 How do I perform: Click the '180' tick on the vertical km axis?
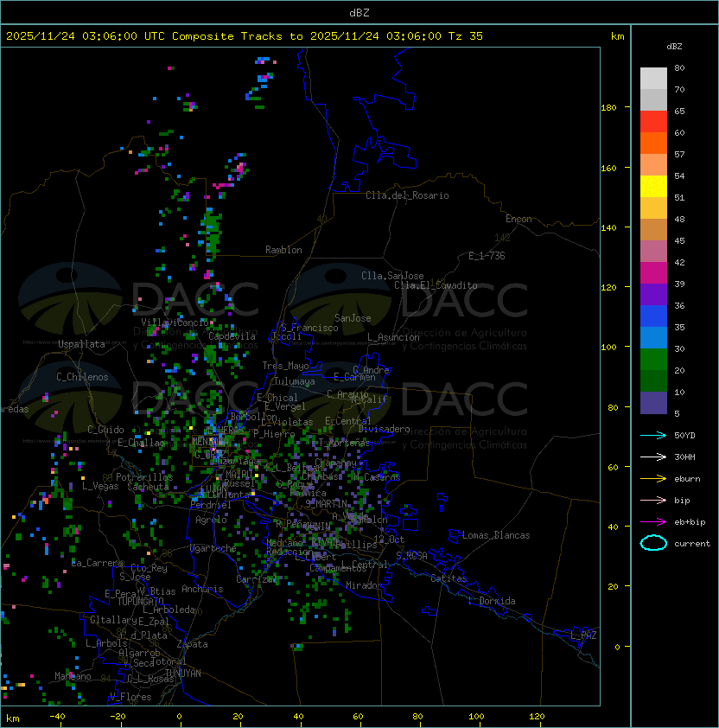point(608,108)
